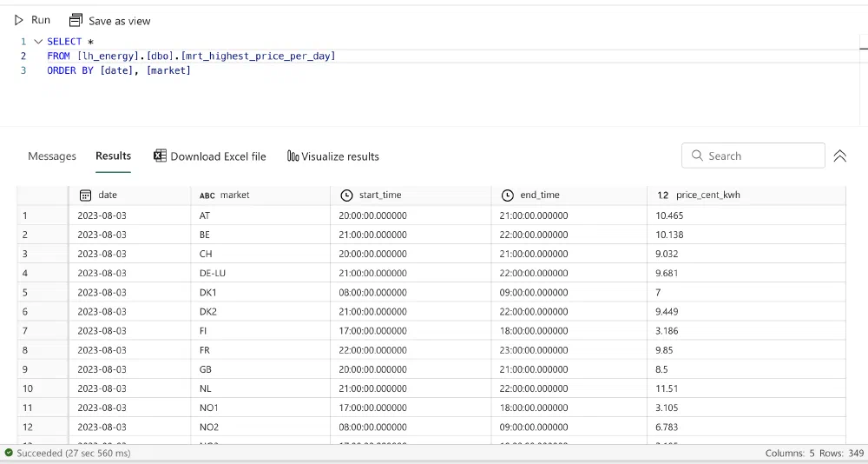Click the search magnifier icon
The image size is (868, 464).
tap(697, 156)
